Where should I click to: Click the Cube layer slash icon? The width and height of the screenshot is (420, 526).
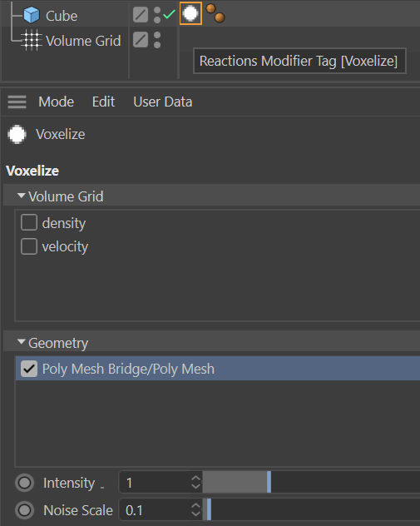[x=141, y=15]
